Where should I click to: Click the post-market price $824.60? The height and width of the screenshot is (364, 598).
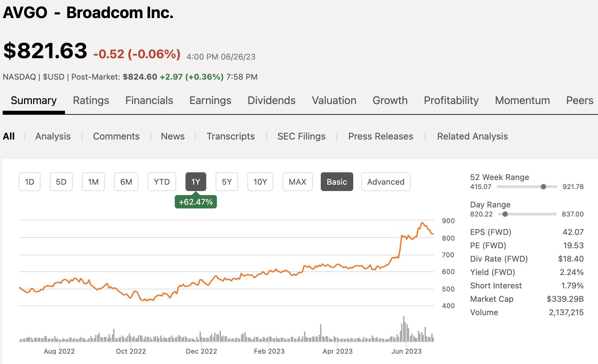pos(140,77)
